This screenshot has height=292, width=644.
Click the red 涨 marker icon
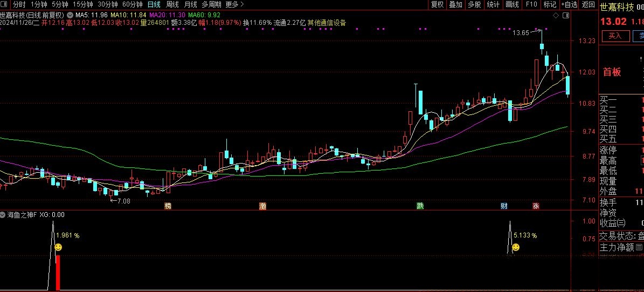(536, 206)
